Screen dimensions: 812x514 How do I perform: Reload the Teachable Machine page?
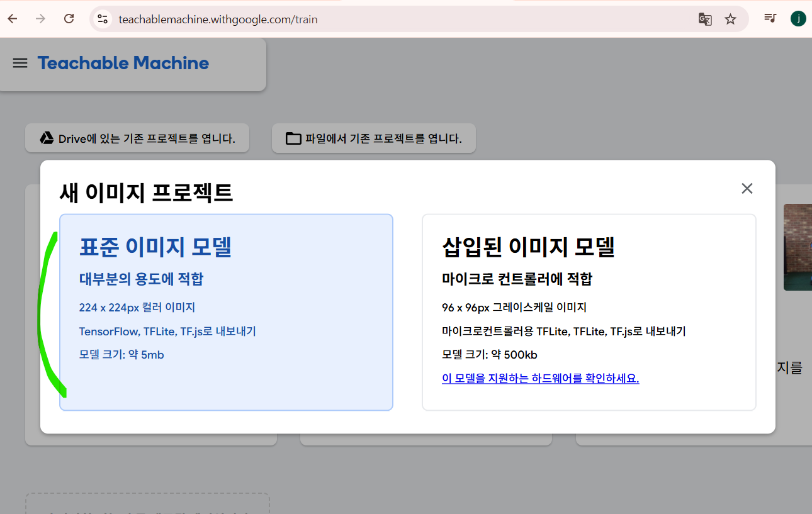pos(69,19)
